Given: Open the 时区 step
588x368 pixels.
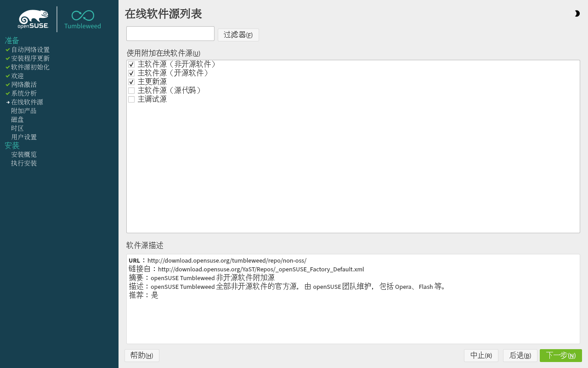Looking at the screenshot, I should (17, 128).
